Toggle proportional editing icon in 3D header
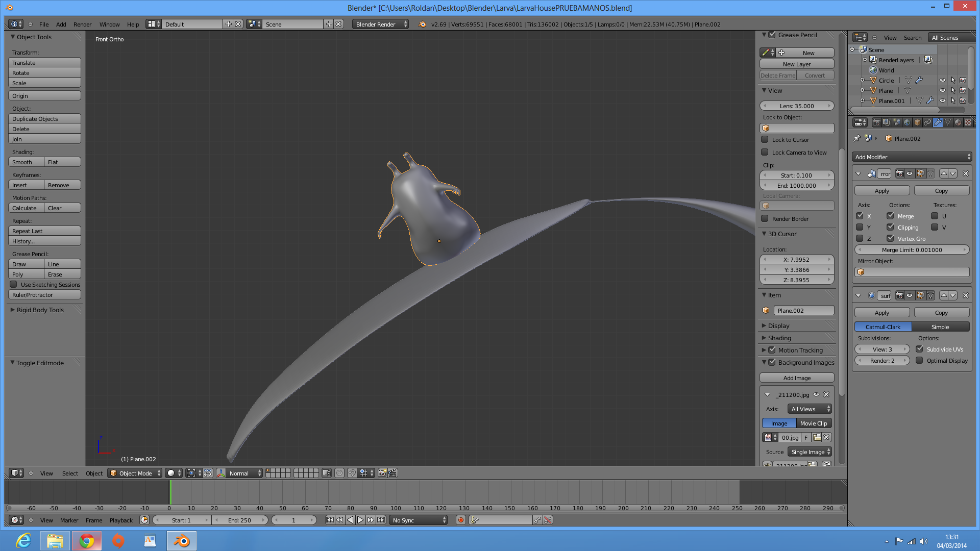The image size is (980, 551). pos(339,473)
